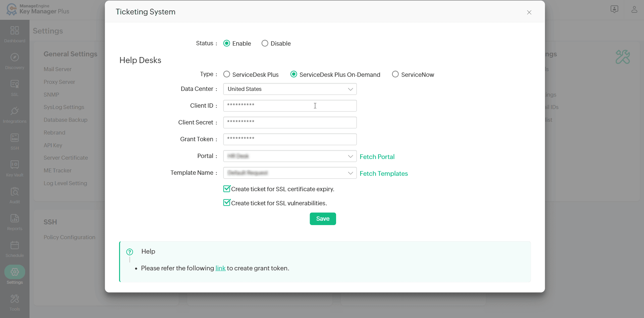Open the Tools wrench icon
Viewport: 644px width, 318px height.
pyautogui.click(x=15, y=299)
